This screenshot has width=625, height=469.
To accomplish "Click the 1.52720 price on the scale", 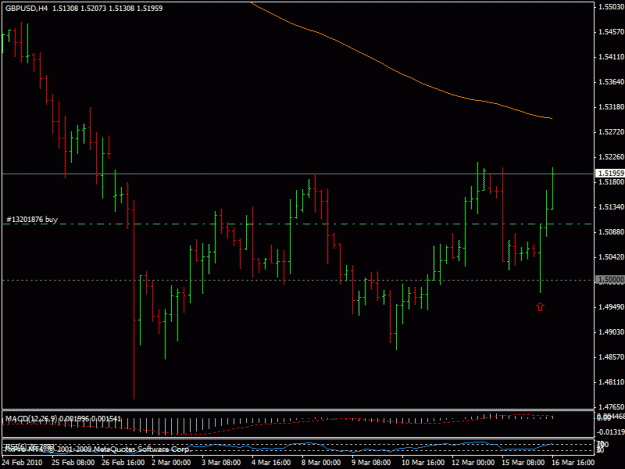I will click(x=611, y=132).
